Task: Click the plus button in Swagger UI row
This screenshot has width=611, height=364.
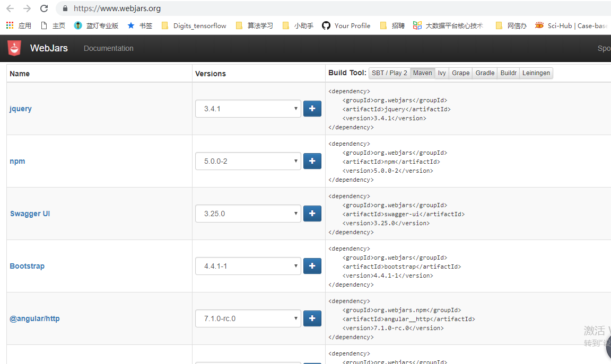Action: pyautogui.click(x=312, y=214)
